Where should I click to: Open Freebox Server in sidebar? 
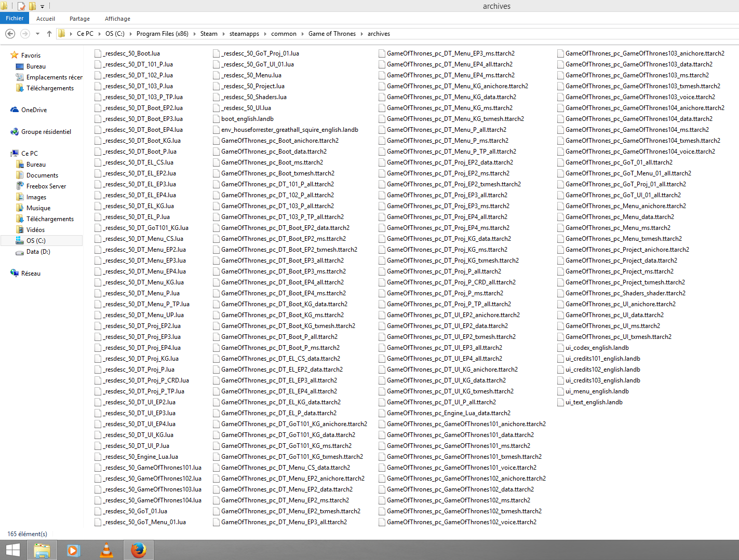pyautogui.click(x=46, y=186)
